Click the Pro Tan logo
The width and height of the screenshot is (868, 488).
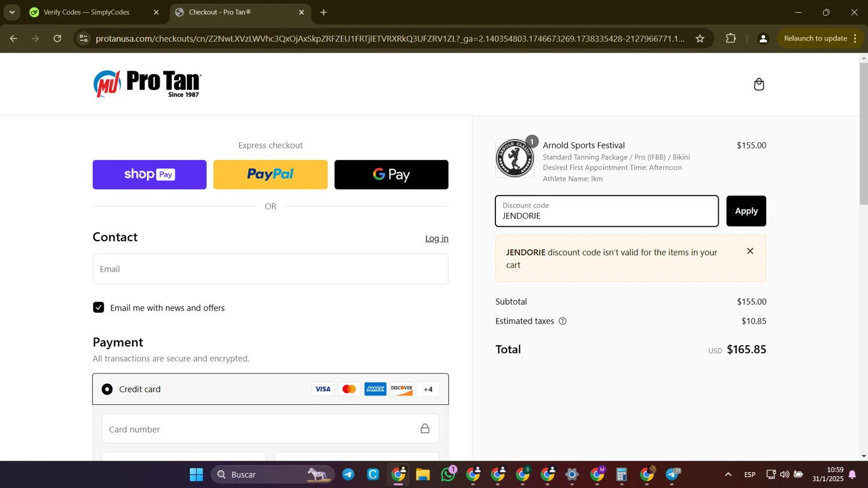[147, 84]
